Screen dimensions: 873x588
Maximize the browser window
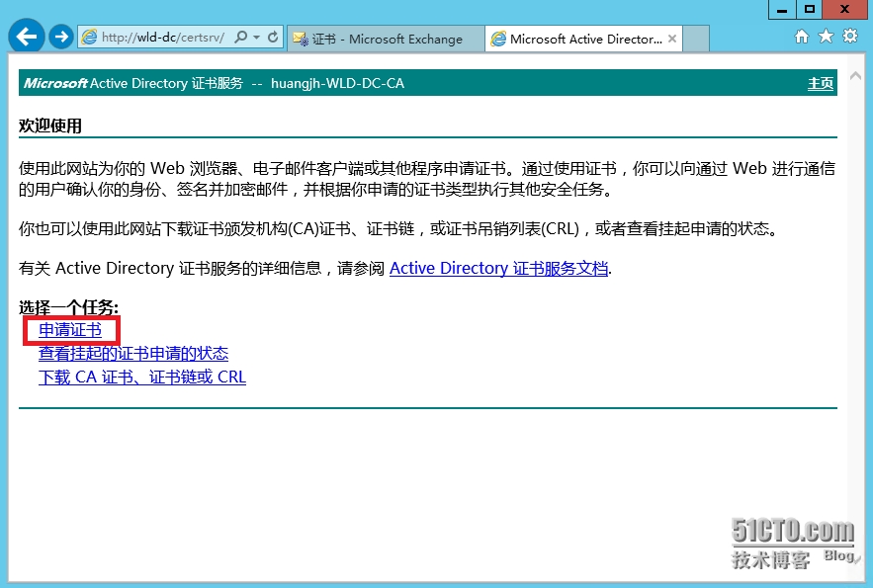810,10
